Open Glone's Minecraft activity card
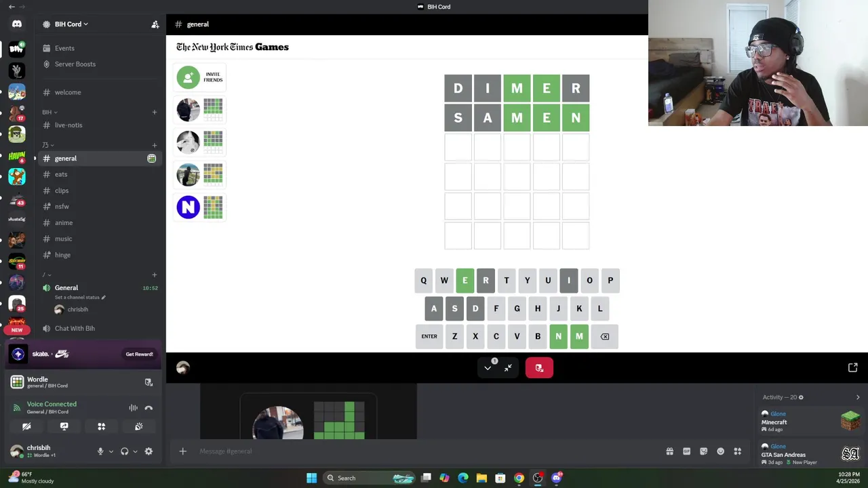Image resolution: width=868 pixels, height=488 pixels. click(x=811, y=422)
